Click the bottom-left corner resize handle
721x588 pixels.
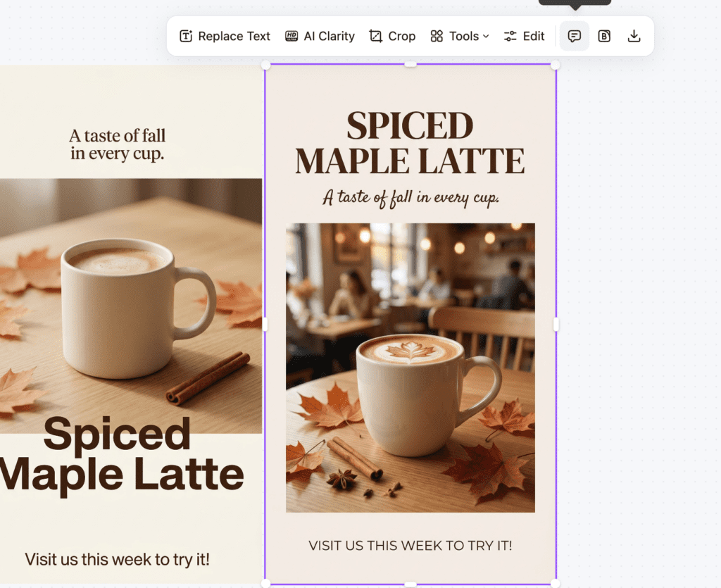coord(265,583)
